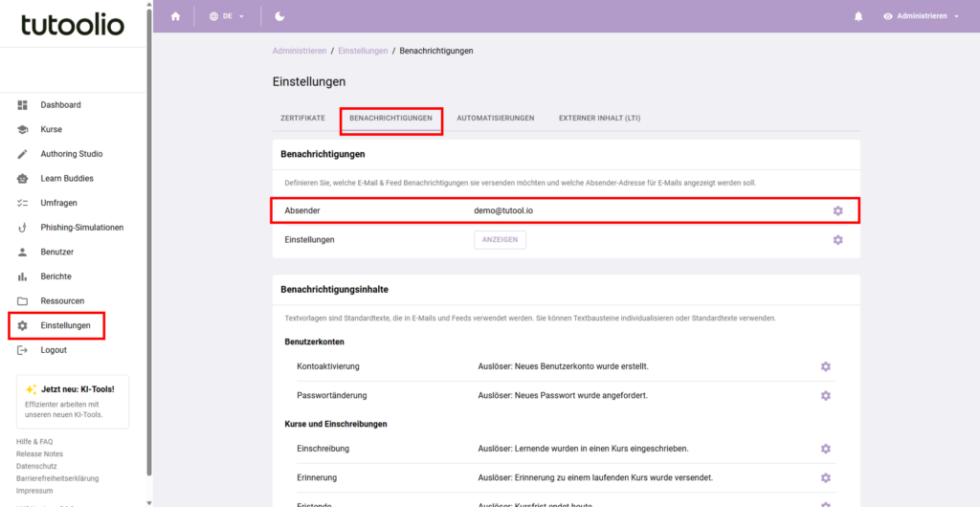Click the Ressourcen folder icon
The width and height of the screenshot is (980, 507).
23,301
